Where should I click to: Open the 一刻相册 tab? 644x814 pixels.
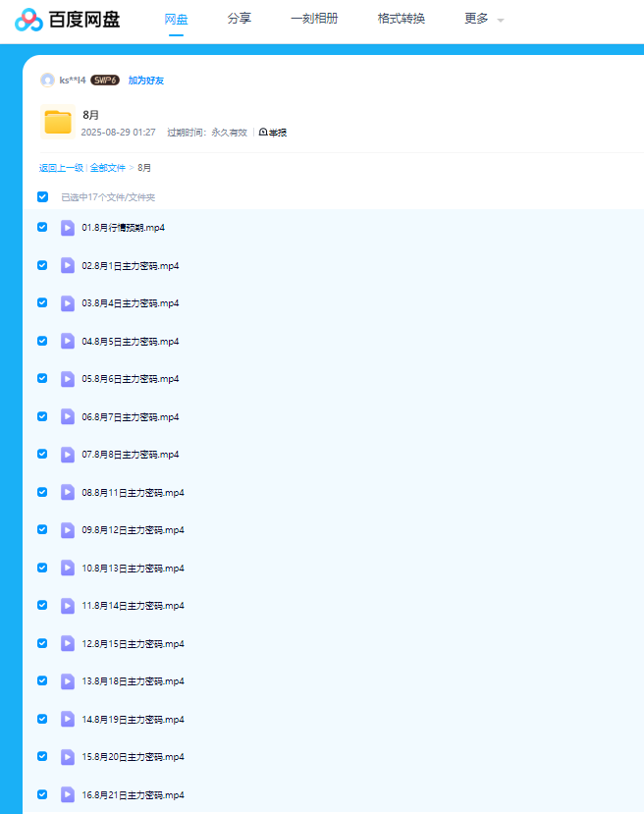click(x=314, y=19)
